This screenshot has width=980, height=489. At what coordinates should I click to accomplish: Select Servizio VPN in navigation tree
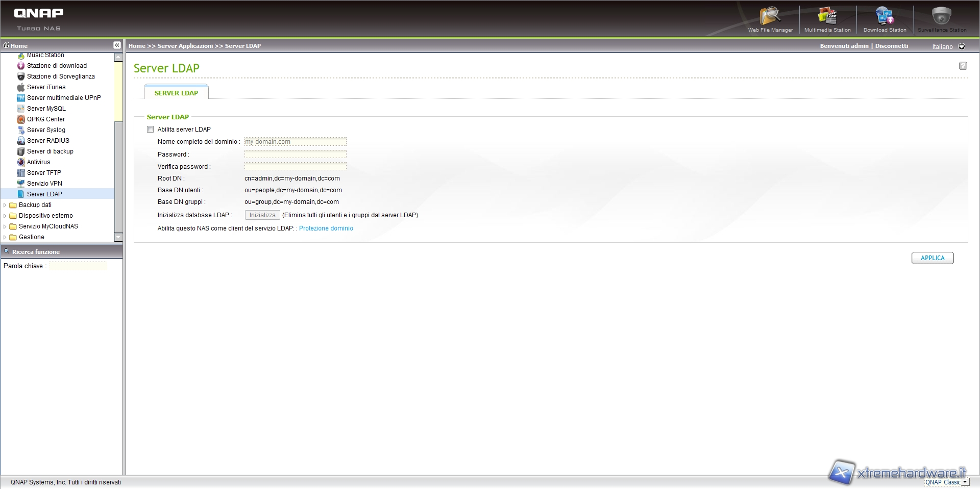pos(44,184)
